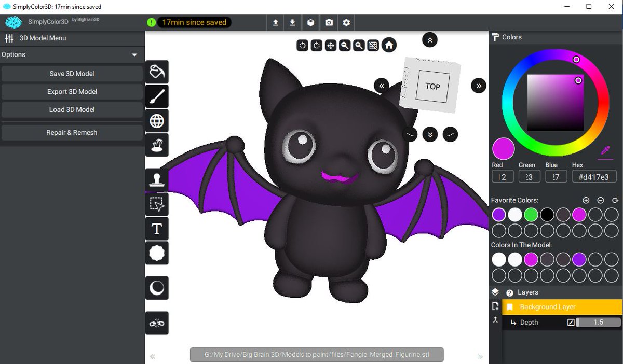Click the Colors panel header
The height and width of the screenshot is (364, 623).
pyautogui.click(x=556, y=37)
